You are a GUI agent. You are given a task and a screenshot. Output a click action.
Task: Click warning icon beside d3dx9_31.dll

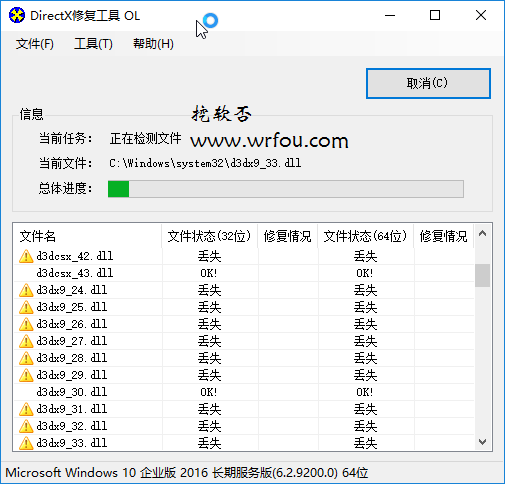click(x=26, y=409)
